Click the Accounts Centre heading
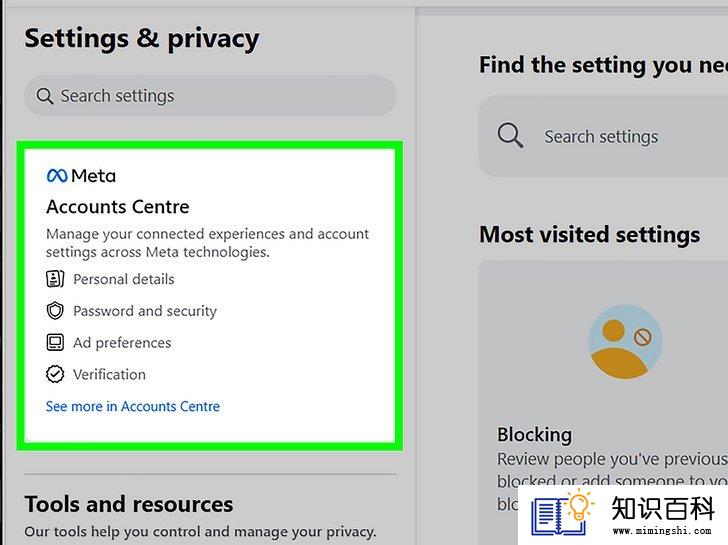The image size is (728, 545). [x=118, y=207]
